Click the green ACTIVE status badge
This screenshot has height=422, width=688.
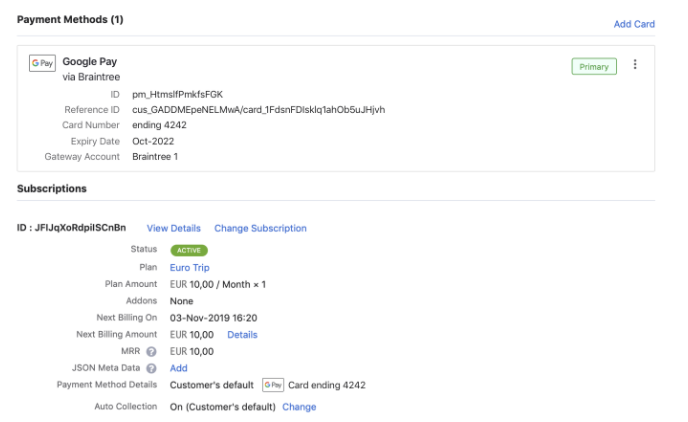pos(189,250)
